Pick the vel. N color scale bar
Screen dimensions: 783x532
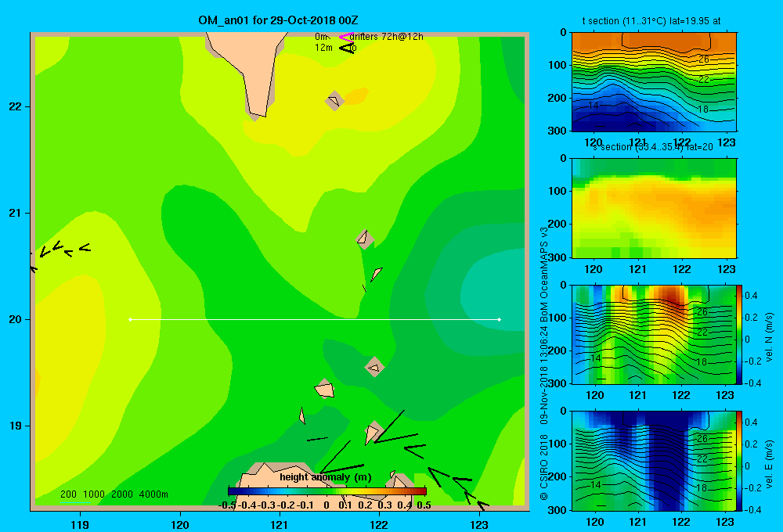[x=740, y=334]
